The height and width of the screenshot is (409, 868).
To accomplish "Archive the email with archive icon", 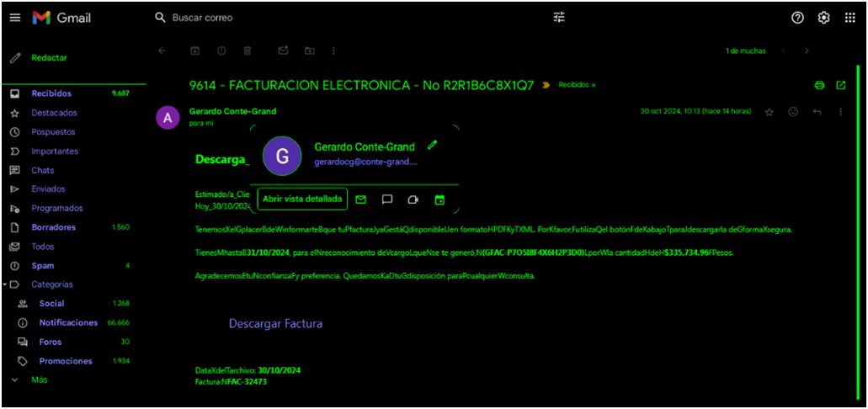I will point(194,51).
